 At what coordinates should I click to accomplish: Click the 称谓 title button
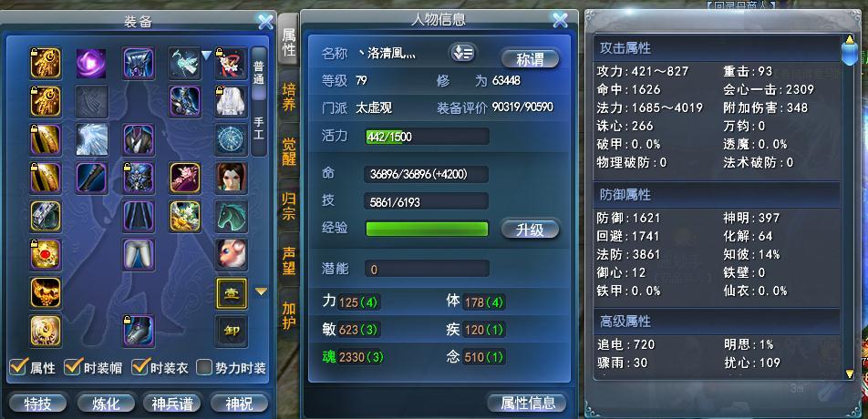pyautogui.click(x=530, y=59)
